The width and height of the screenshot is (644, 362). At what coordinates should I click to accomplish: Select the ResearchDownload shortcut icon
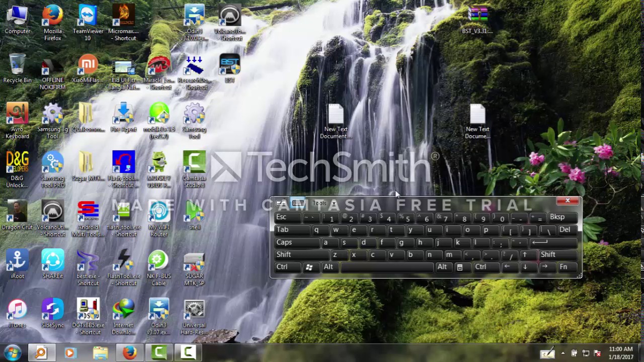194,72
